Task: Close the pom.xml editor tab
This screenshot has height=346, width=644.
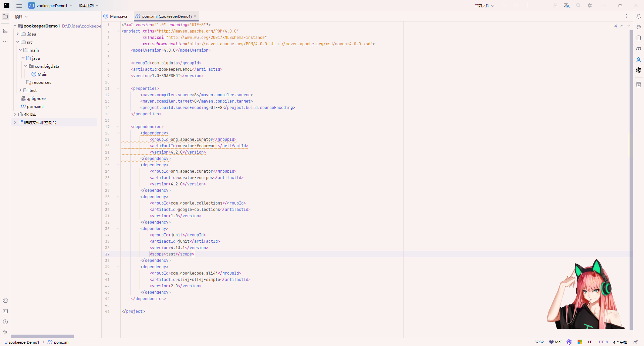Action: coord(195,16)
